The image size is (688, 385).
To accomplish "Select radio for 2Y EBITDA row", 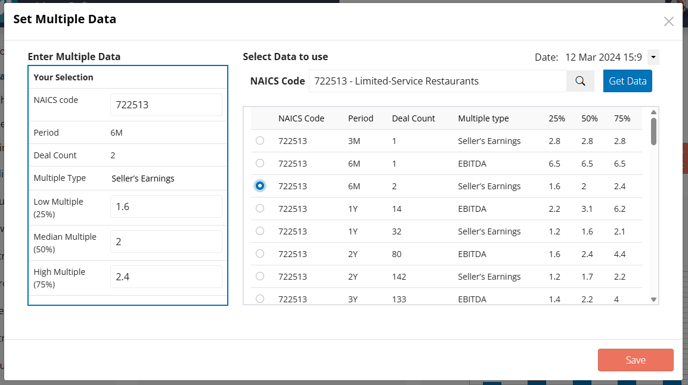I will tap(260, 254).
